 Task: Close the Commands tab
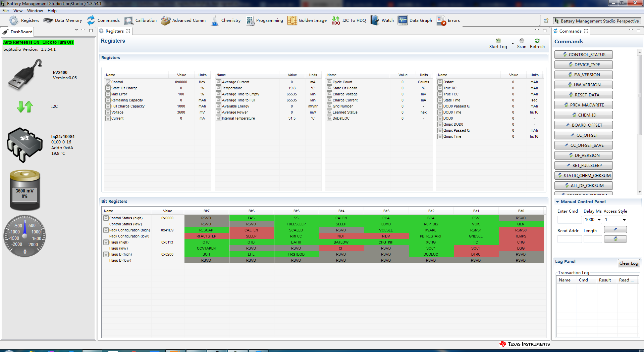point(586,31)
